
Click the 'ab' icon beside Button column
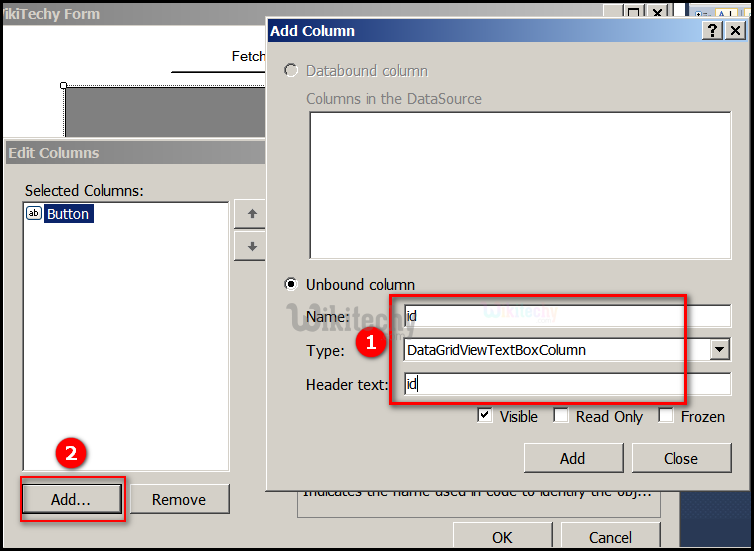(x=34, y=214)
